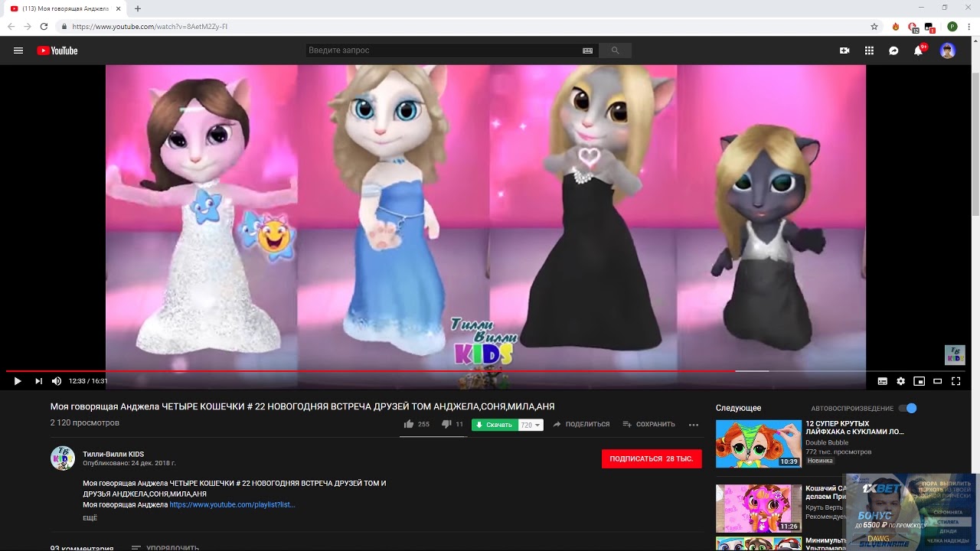
Task: Click the page scrollbar up arrow
Action: point(975,41)
